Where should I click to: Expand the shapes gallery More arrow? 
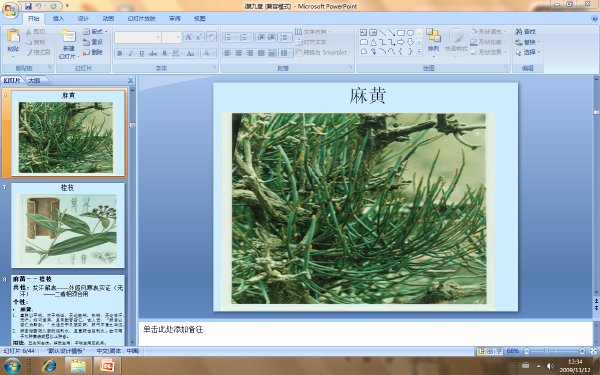[419, 51]
